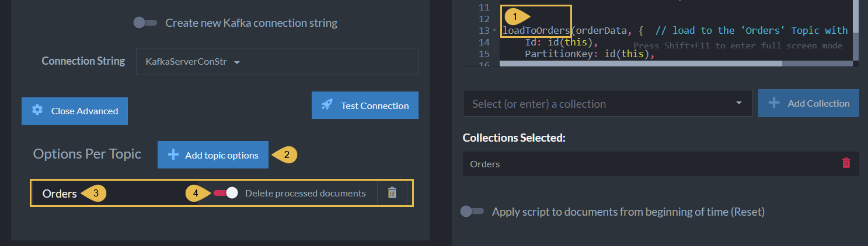Click the Options Per Topic heading

click(x=87, y=154)
